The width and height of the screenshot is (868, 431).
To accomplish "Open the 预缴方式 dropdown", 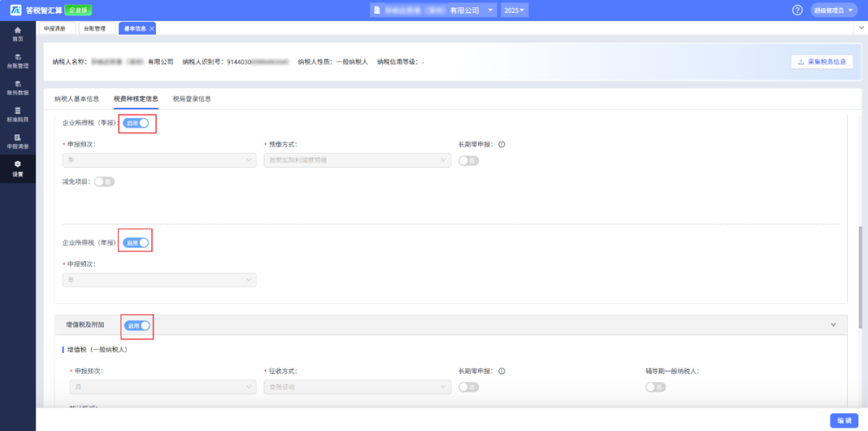I will pos(357,161).
